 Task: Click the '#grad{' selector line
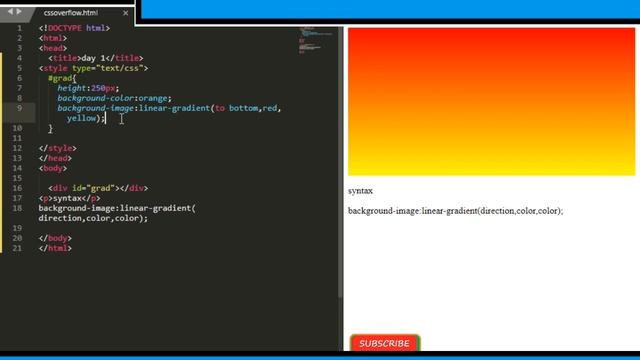tap(62, 78)
